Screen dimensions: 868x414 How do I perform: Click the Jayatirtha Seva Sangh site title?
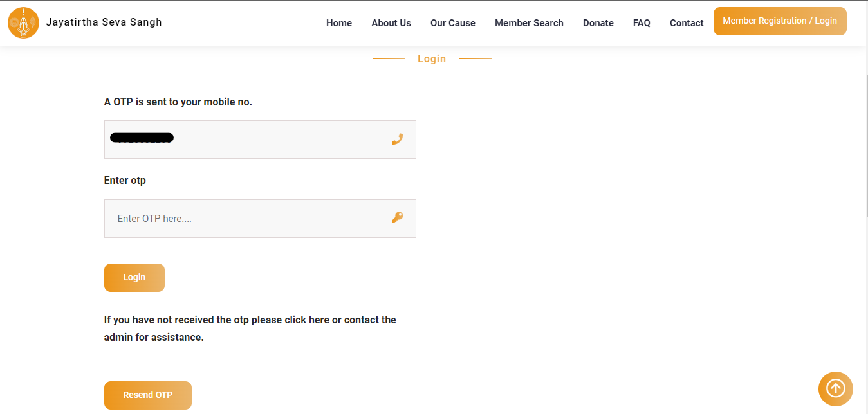104,22
